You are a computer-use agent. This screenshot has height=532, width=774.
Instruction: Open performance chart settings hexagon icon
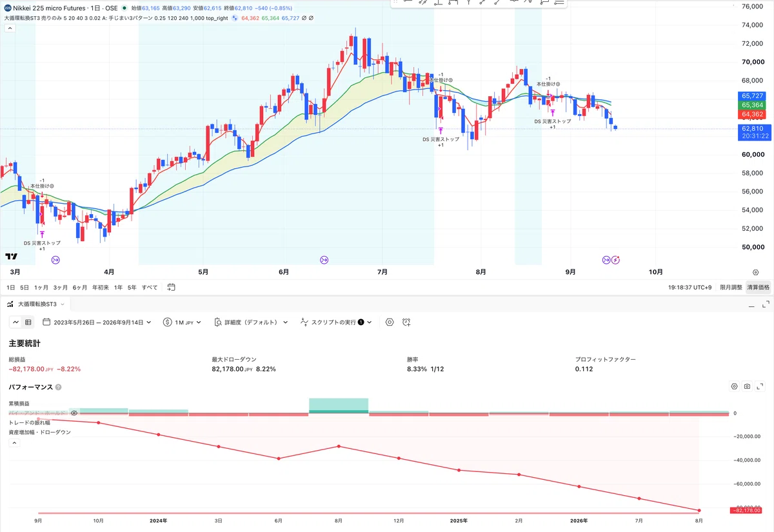[x=734, y=386]
